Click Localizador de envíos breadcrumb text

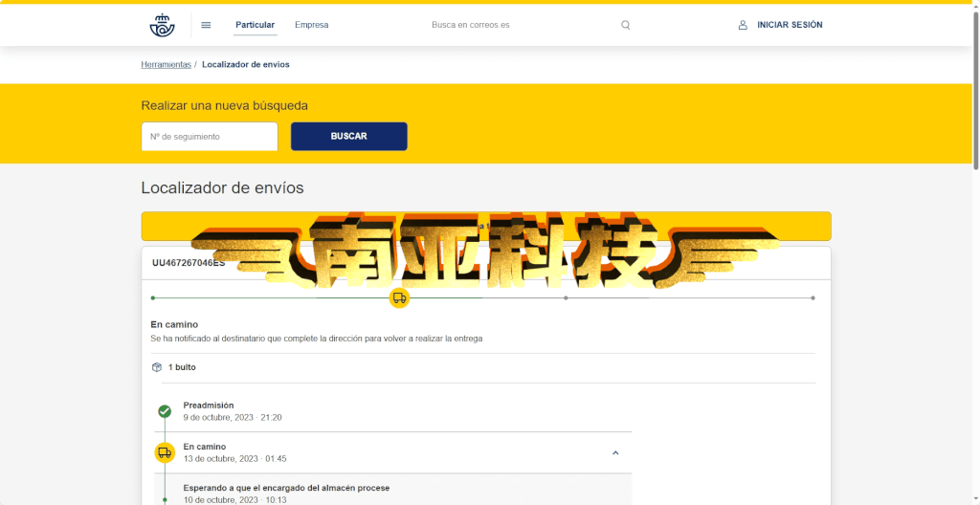(x=246, y=64)
